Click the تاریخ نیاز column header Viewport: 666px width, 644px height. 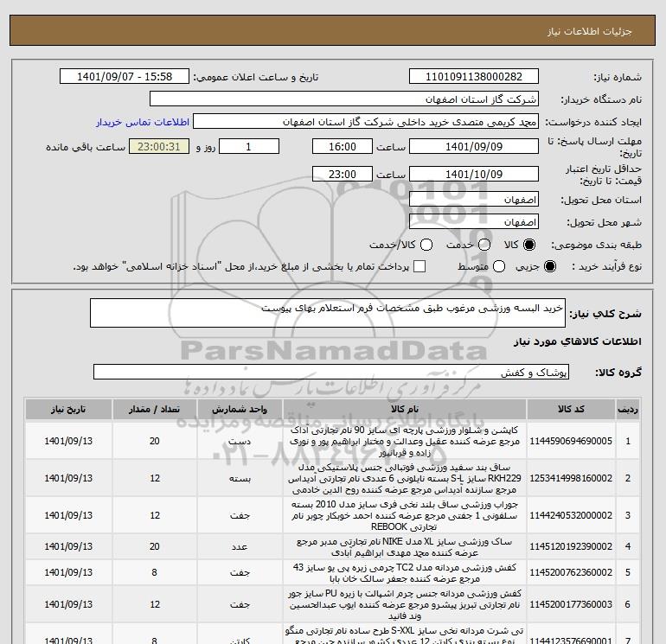[68, 409]
